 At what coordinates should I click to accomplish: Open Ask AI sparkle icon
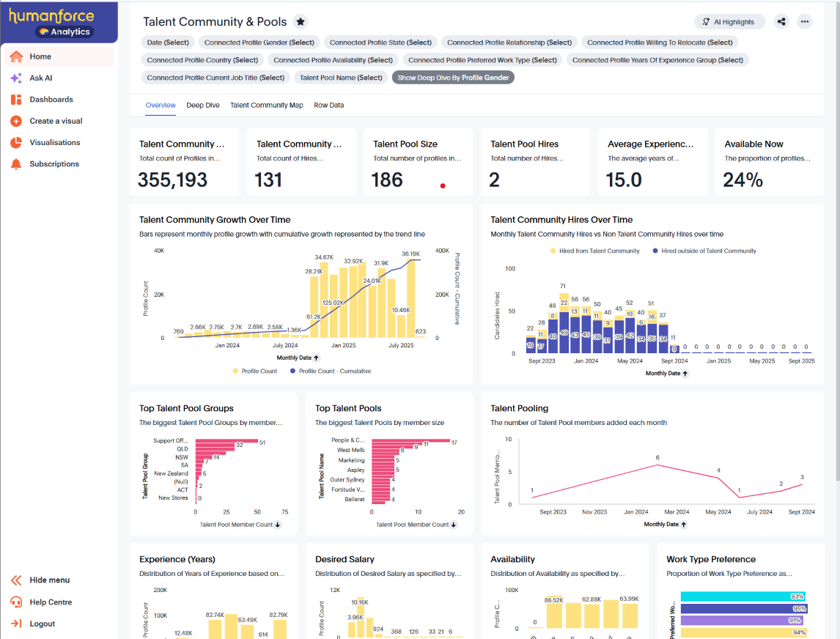point(16,78)
